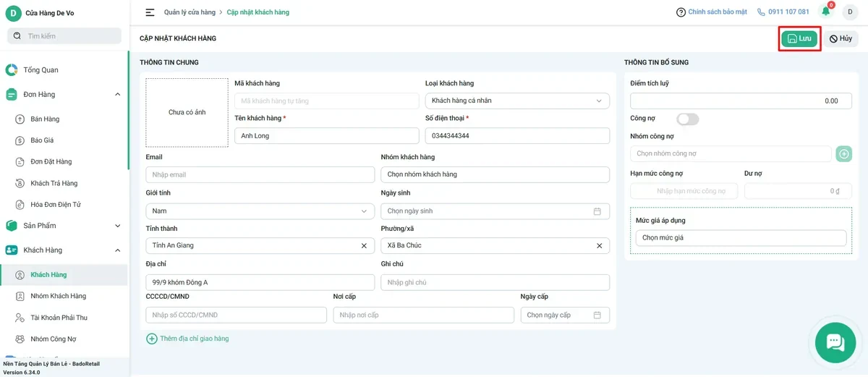Click the 0911 107 081 phone link
Screen dimensions: 868x377
point(788,12)
